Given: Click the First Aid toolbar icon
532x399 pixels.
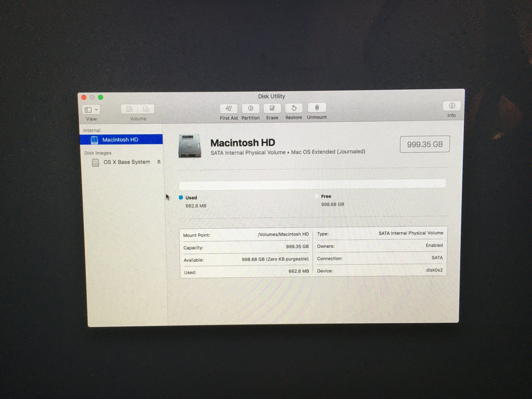Looking at the screenshot, I should pos(228,109).
